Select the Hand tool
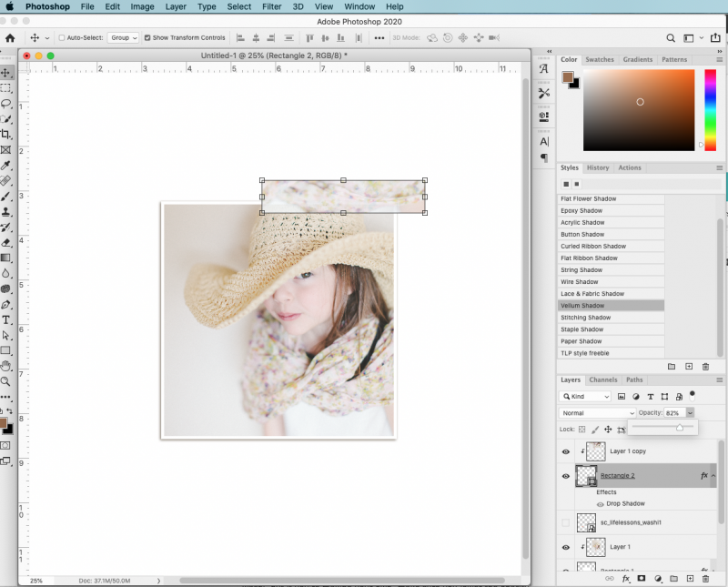The image size is (728, 587). (x=6, y=366)
